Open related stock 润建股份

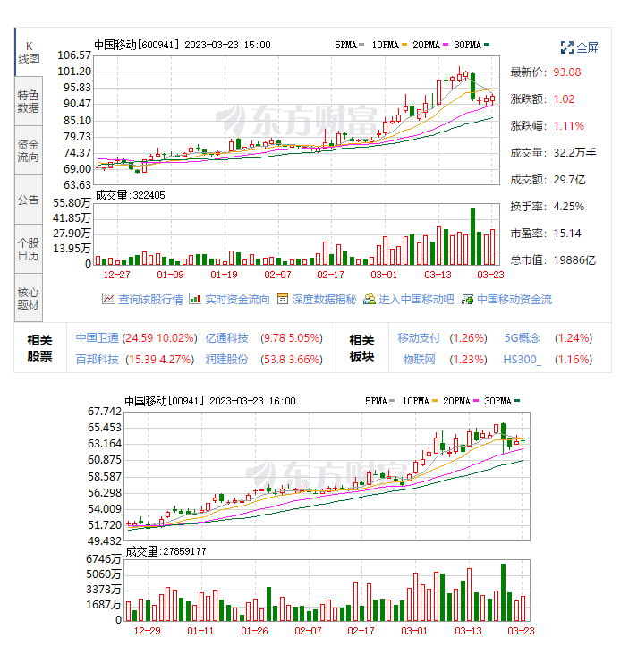tap(226, 359)
